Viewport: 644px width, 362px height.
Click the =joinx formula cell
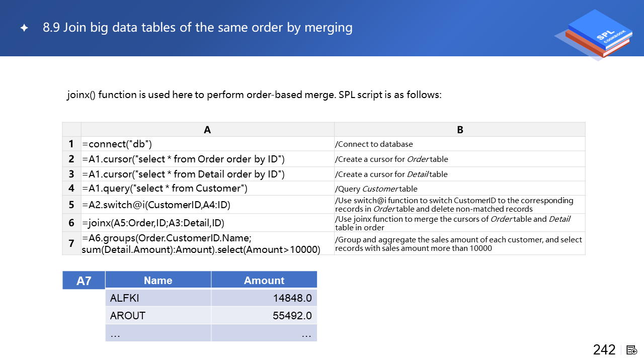click(x=153, y=223)
